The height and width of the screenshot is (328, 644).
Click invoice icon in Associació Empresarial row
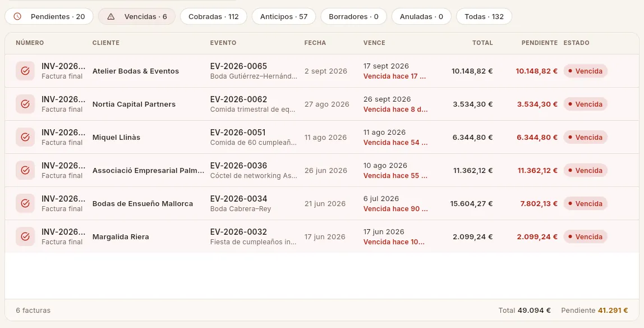[x=25, y=170]
